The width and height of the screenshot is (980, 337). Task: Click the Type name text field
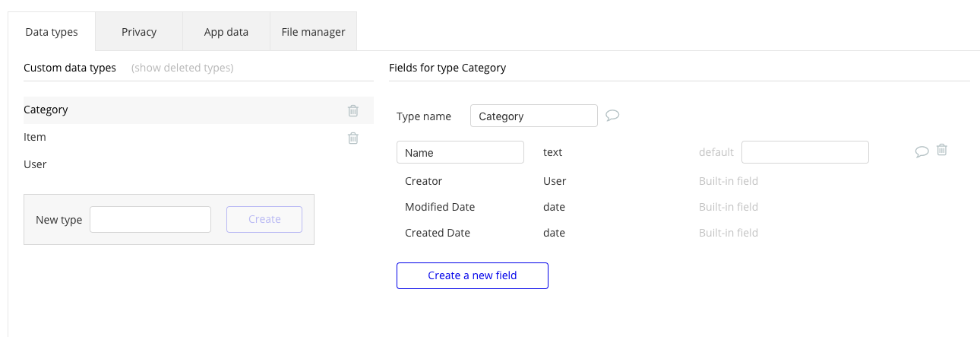[x=533, y=116]
